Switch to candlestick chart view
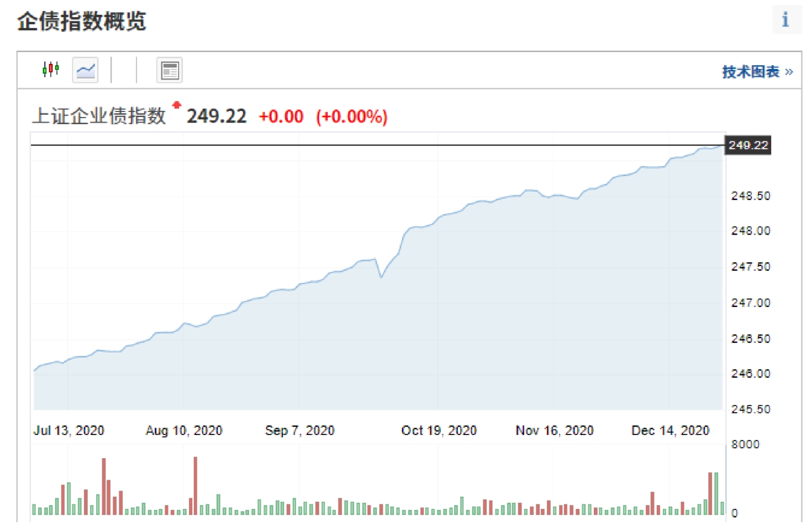 click(51, 70)
